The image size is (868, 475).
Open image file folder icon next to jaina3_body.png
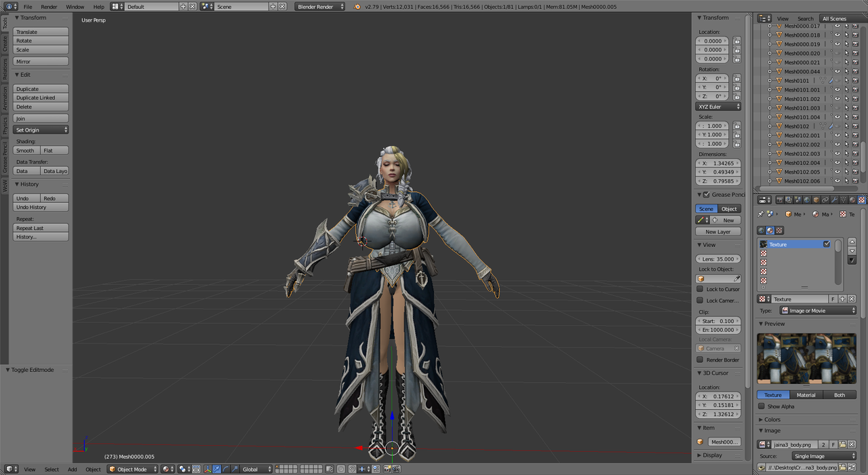[842, 444]
